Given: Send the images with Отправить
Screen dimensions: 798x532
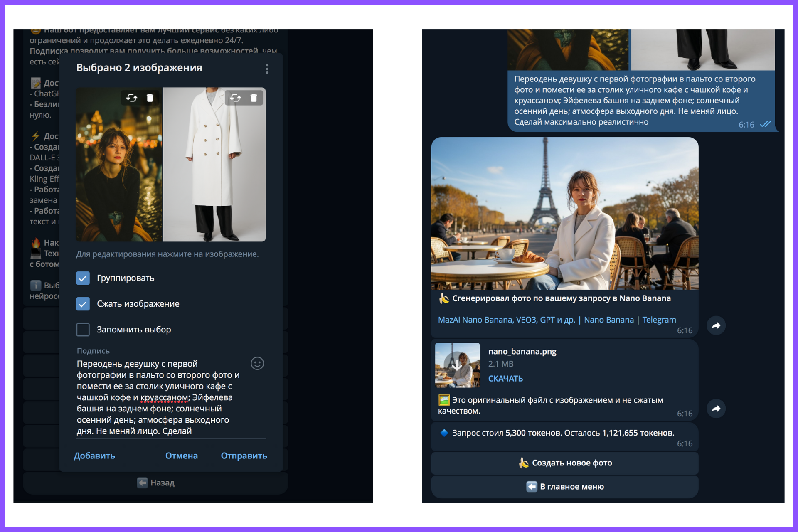Looking at the screenshot, I should tap(244, 456).
